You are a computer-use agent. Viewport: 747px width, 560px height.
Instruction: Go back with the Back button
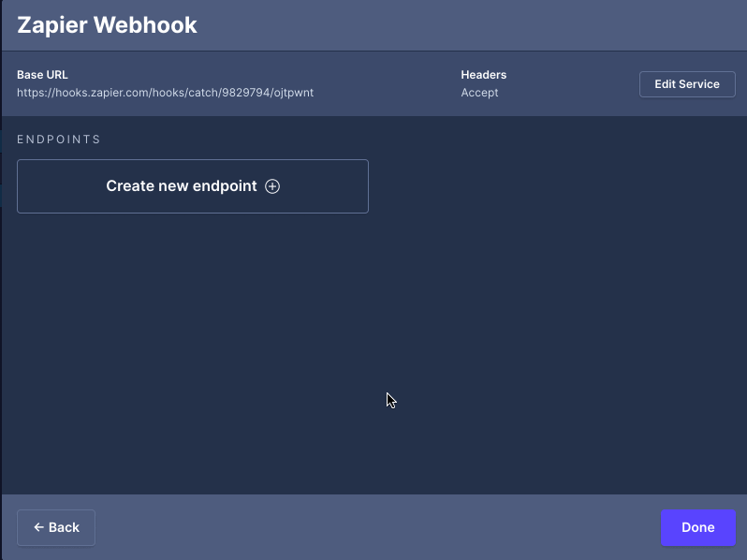[56, 527]
